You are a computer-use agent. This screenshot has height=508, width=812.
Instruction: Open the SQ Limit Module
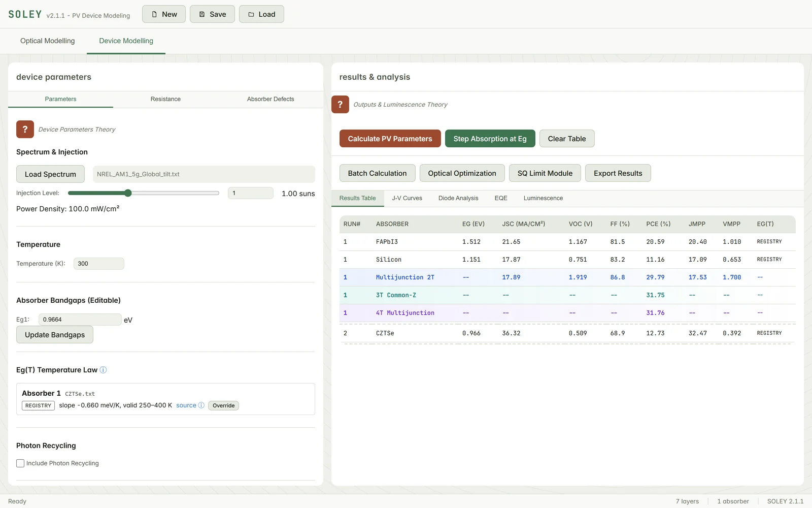pyautogui.click(x=545, y=173)
